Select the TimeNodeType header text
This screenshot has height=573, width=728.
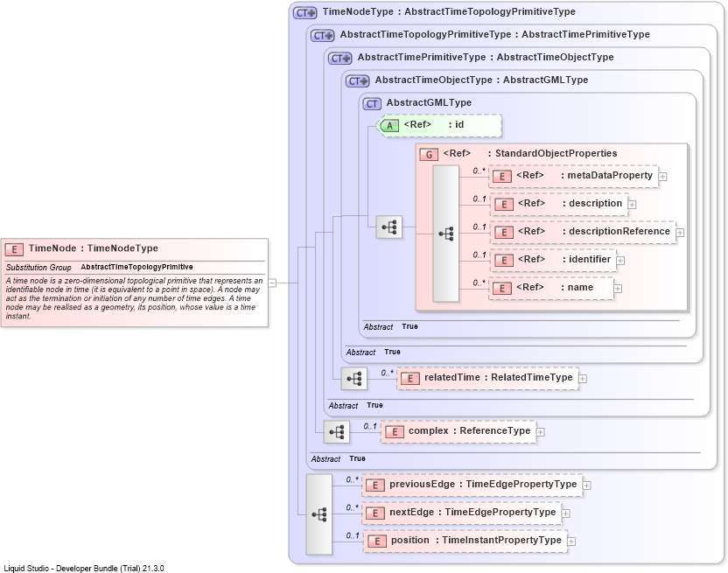pos(449,12)
